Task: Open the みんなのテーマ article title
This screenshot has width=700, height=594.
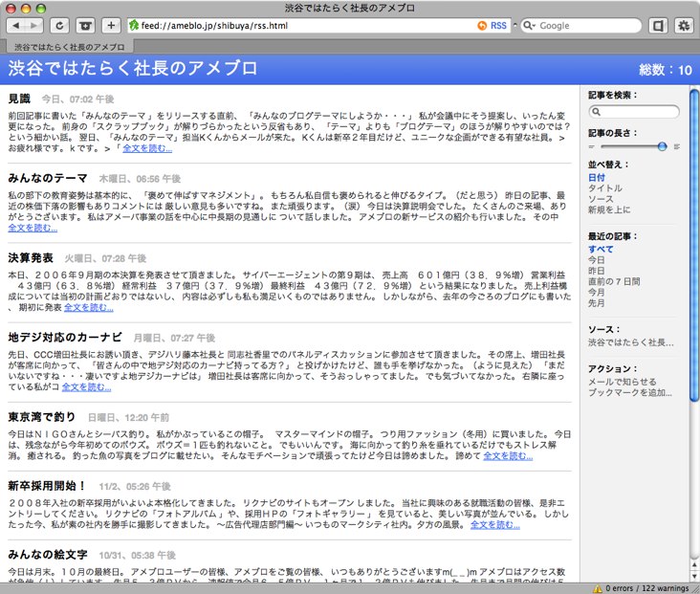Action: pyautogui.click(x=47, y=178)
